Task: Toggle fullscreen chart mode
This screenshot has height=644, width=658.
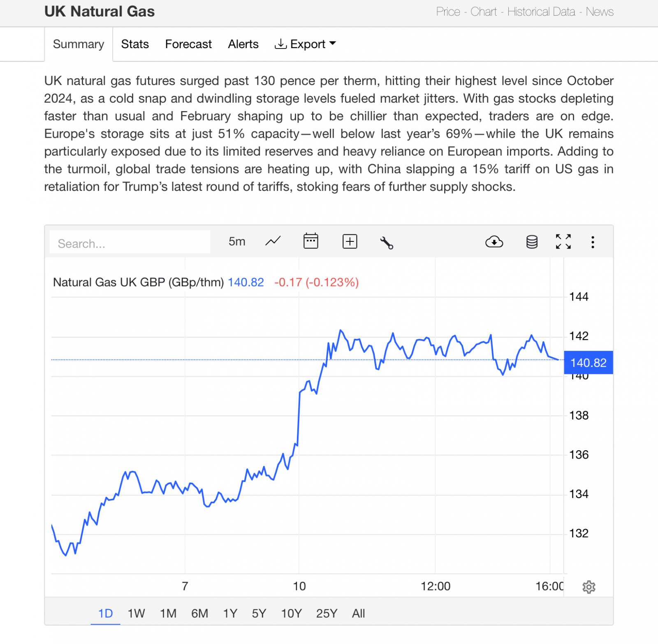Action: click(x=563, y=241)
